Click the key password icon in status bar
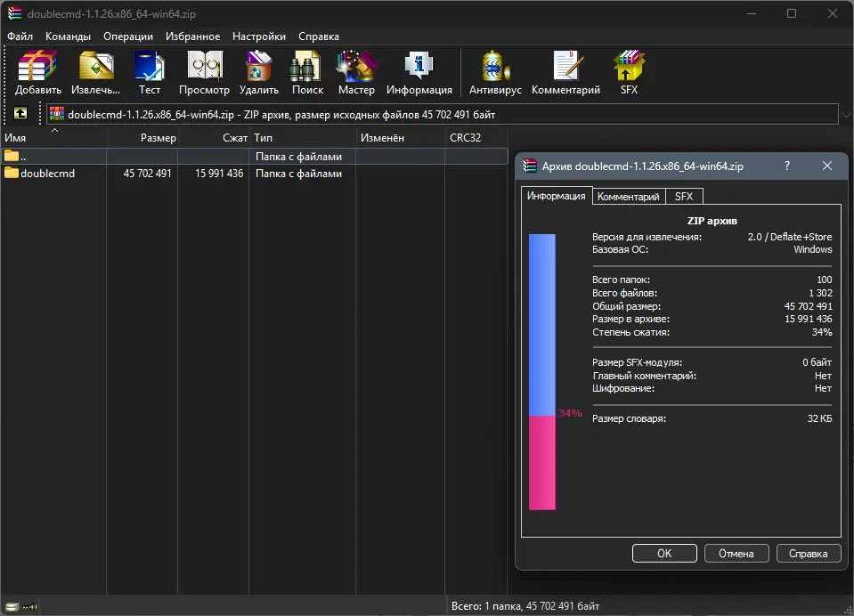The width and height of the screenshot is (854, 616). (x=29, y=607)
